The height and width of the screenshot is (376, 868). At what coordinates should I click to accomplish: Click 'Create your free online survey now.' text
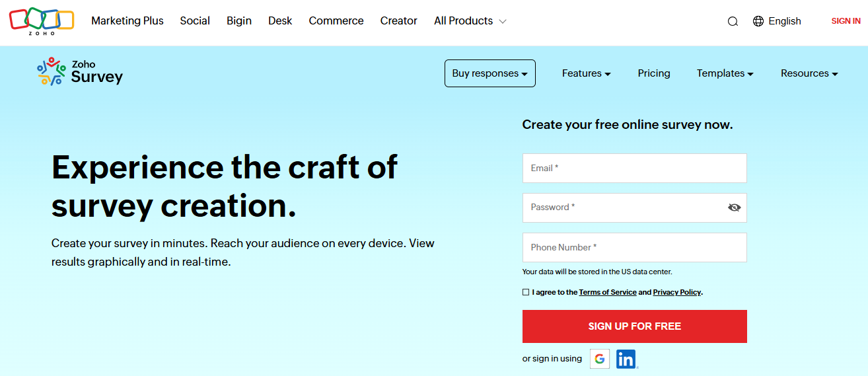tap(628, 124)
